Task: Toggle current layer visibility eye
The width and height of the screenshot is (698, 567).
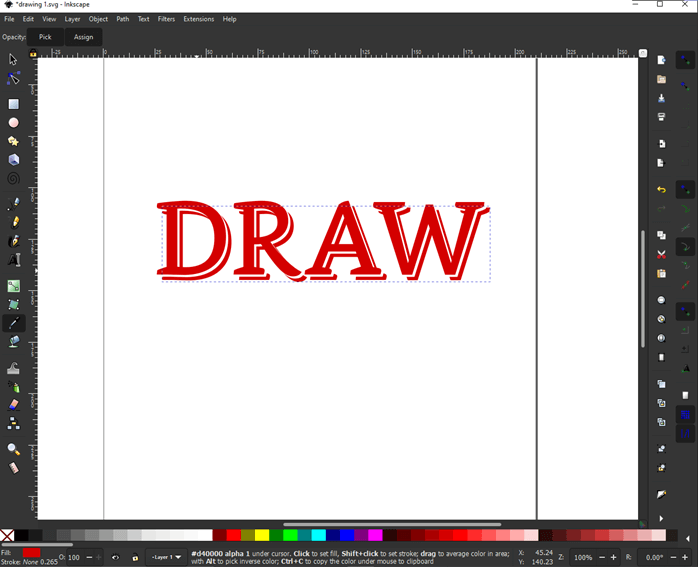Action: point(115,557)
